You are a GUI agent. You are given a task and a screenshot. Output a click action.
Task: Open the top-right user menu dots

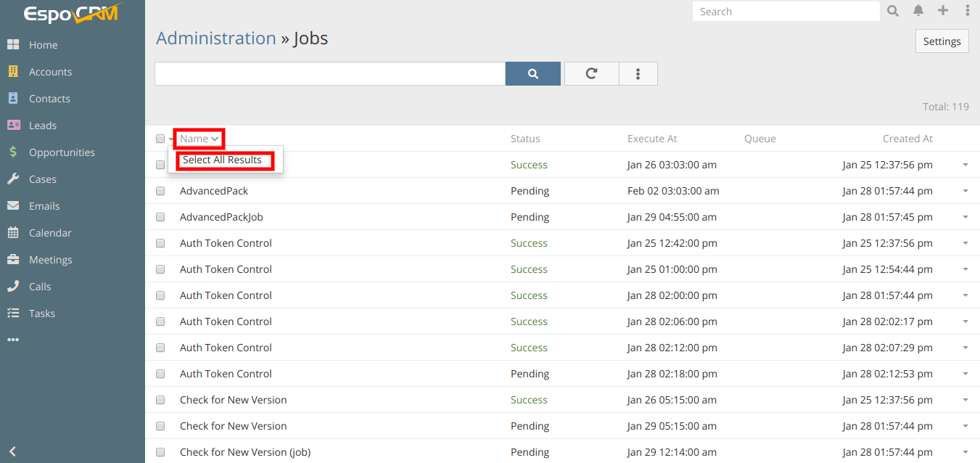(x=967, y=11)
